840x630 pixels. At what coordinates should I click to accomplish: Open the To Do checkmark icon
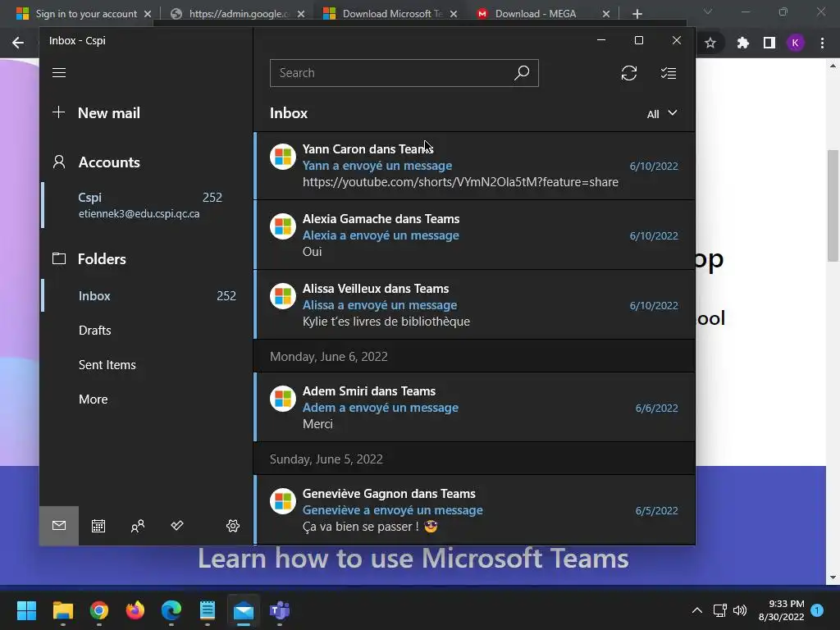pos(177,526)
